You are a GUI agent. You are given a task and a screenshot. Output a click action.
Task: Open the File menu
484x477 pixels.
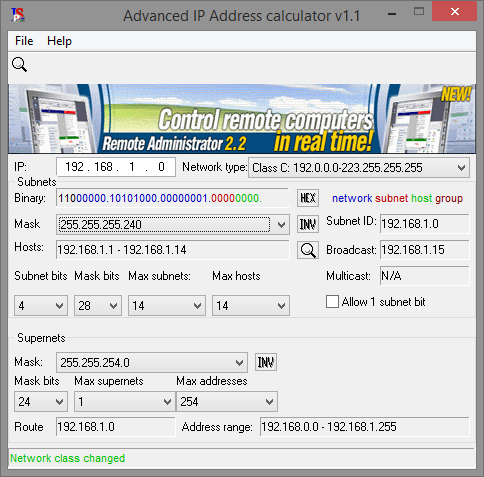pos(24,41)
